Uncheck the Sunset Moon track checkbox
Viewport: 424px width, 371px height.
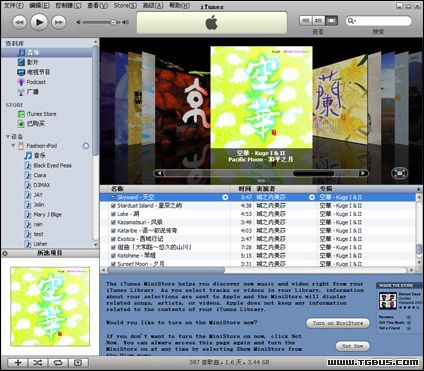click(113, 264)
